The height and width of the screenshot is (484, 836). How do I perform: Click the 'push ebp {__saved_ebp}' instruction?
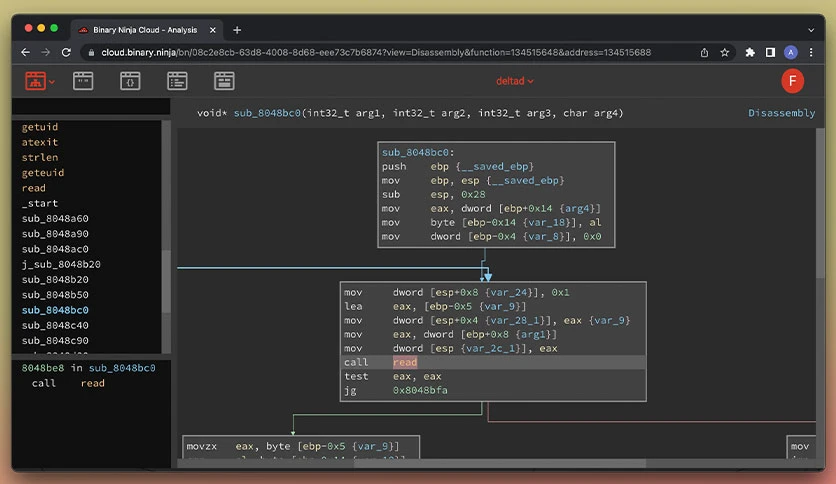[x=457, y=166]
